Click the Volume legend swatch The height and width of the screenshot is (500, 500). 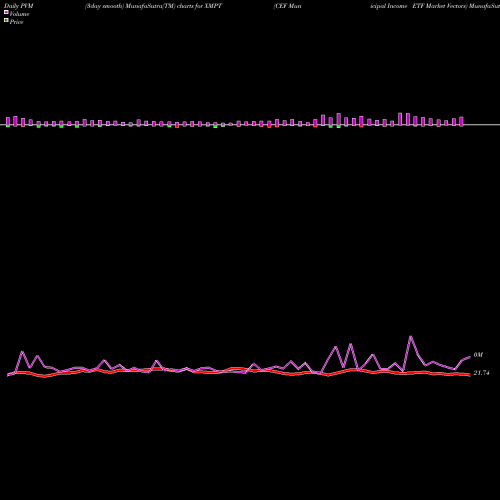coord(6,12)
